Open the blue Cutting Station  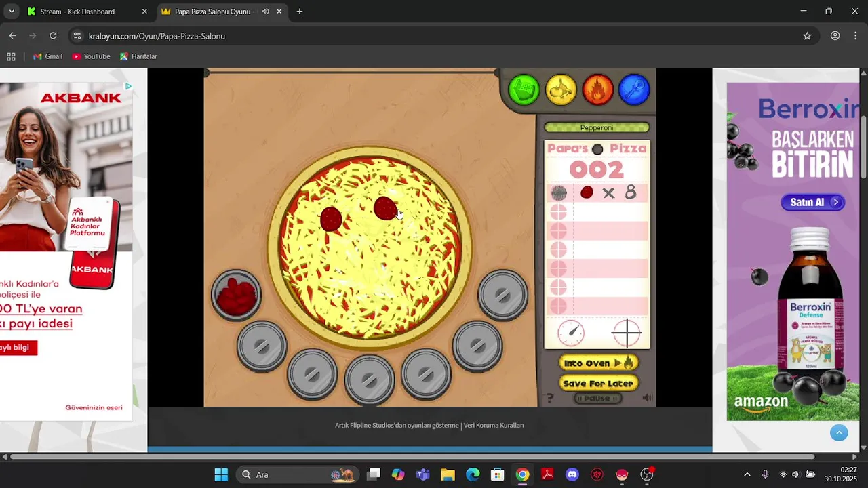[x=634, y=89]
